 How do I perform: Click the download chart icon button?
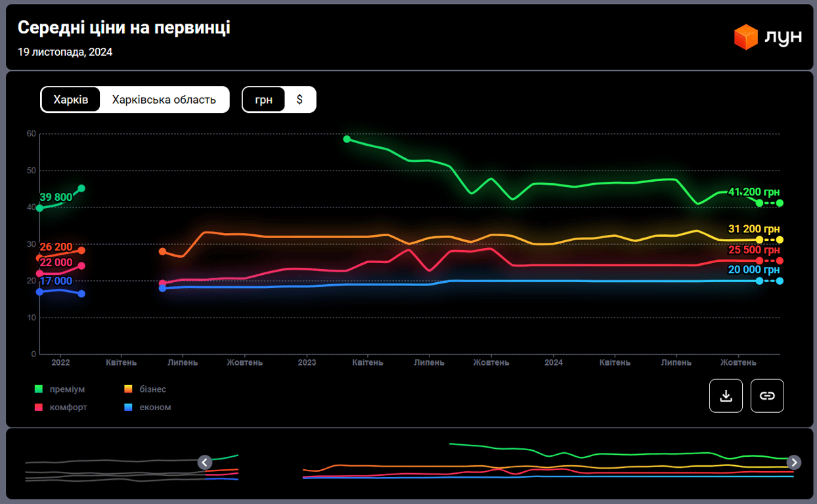click(x=726, y=396)
